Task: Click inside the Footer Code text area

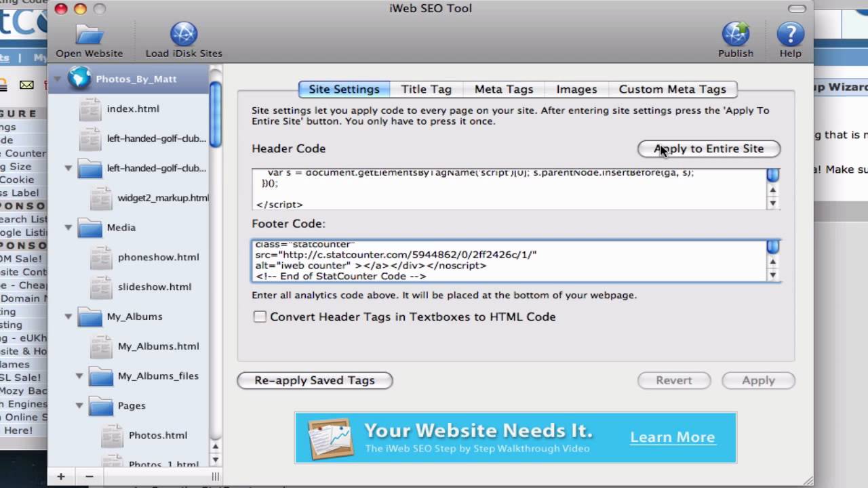Action: coord(509,261)
